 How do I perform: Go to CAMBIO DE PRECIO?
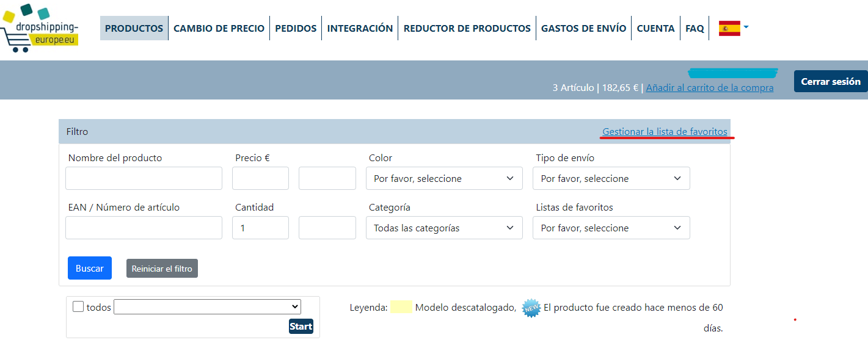tap(219, 28)
